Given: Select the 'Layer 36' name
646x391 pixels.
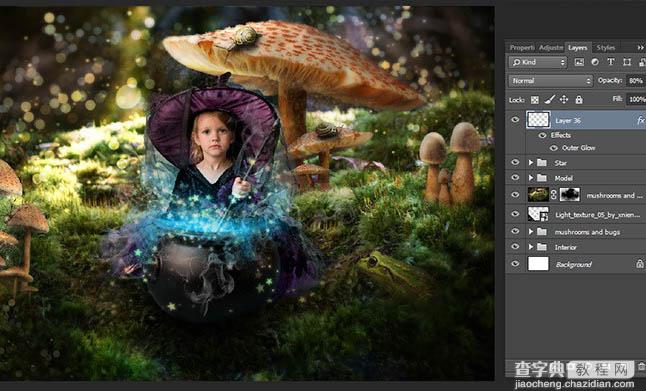Looking at the screenshot, I should pyautogui.click(x=568, y=121).
